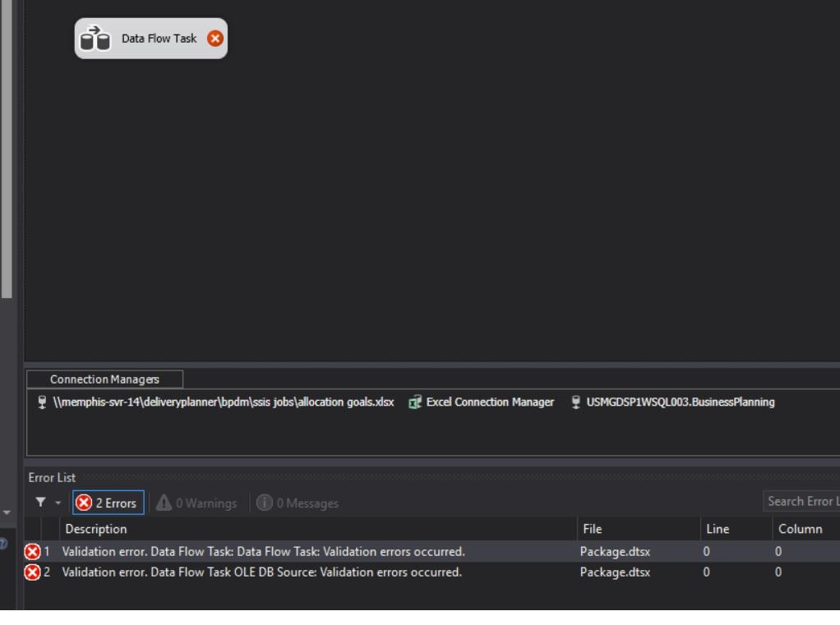Image resolution: width=840 pixels, height=625 pixels.
Task: Toggle the 0 Warnings filter button
Action: tap(196, 503)
